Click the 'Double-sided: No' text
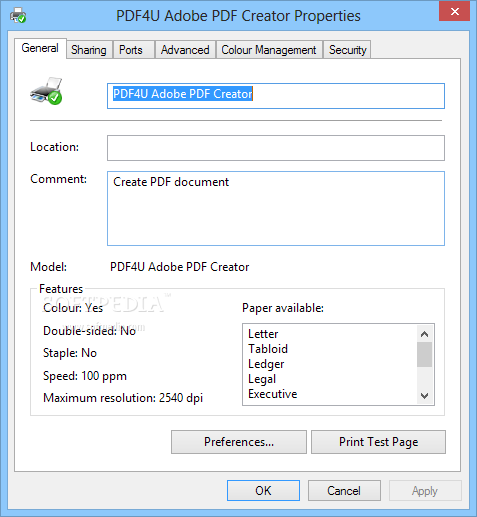The width and height of the screenshot is (477, 517). 89,331
